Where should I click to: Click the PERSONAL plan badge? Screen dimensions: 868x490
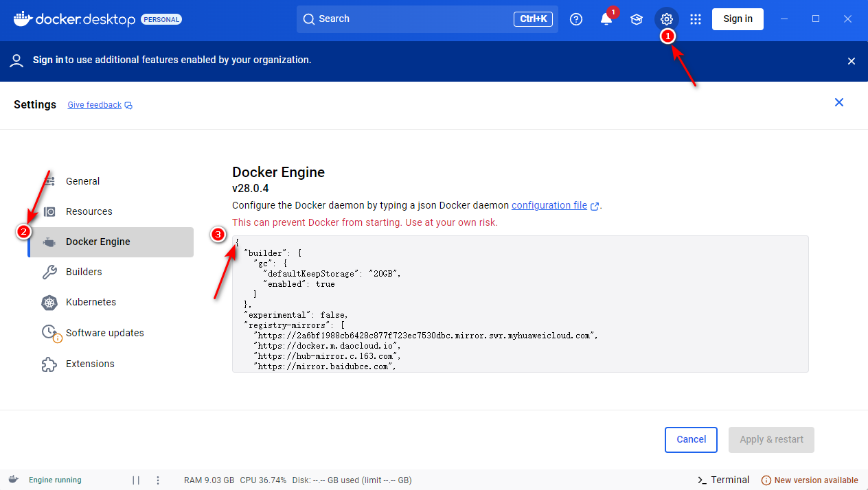161,19
